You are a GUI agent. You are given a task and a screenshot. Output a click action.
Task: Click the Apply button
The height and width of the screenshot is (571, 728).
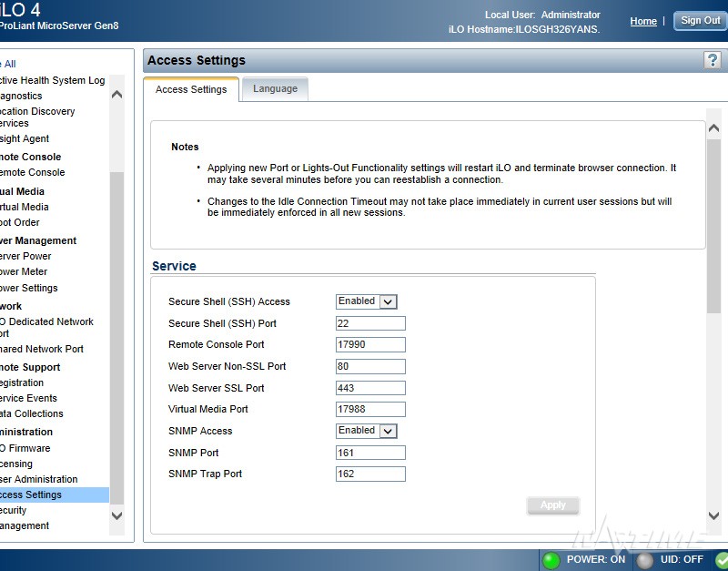tap(553, 505)
